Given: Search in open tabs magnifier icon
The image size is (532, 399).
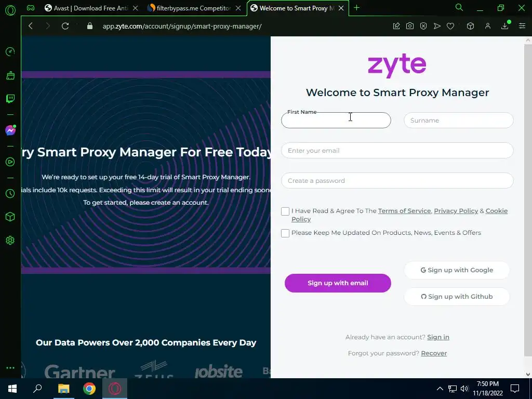Looking at the screenshot, I should [x=459, y=7].
